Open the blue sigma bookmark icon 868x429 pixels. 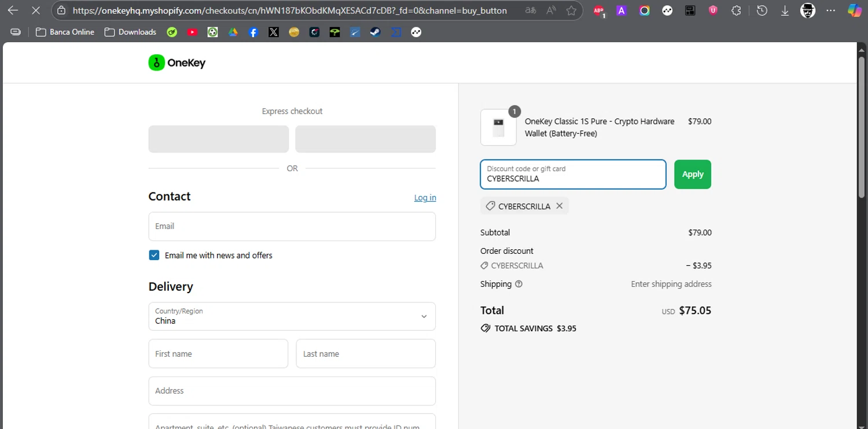tap(396, 32)
